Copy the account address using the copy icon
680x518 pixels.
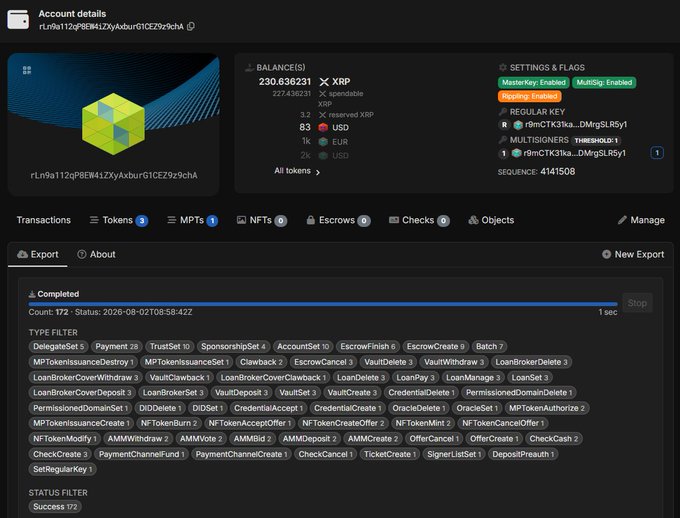(x=190, y=26)
